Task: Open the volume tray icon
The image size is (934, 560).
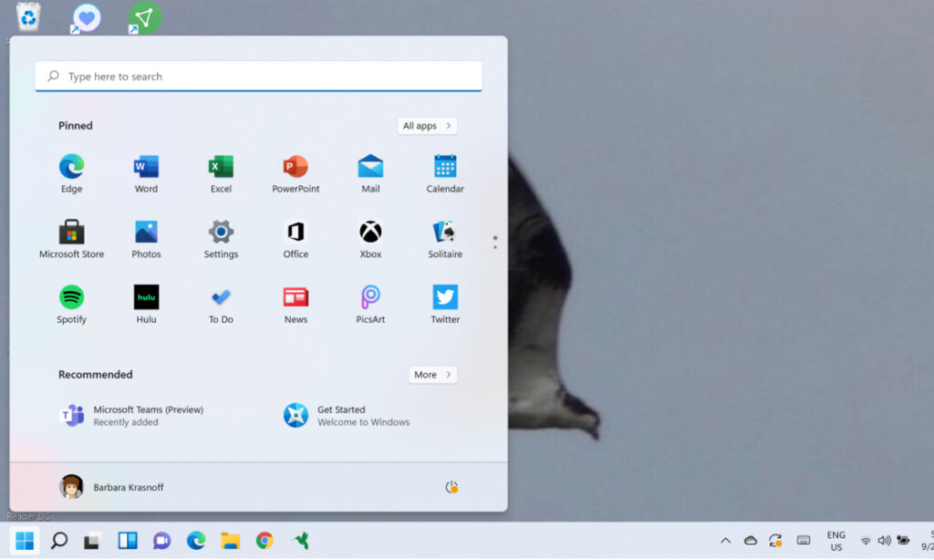Action: coord(884,540)
